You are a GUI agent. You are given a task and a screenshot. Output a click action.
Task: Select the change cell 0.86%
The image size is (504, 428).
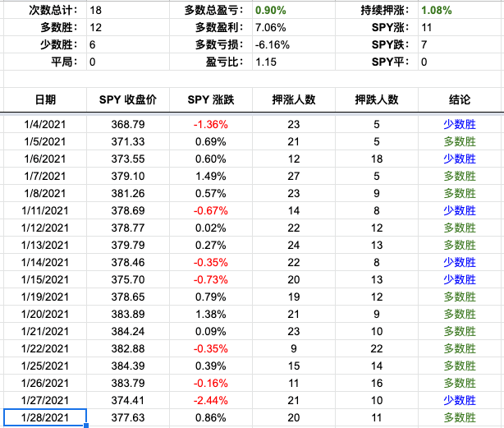coord(211,417)
